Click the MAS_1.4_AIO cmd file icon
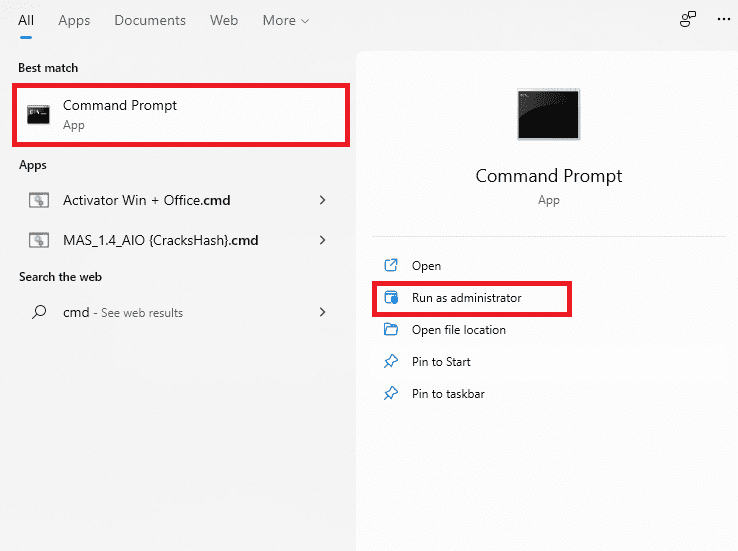 (39, 240)
